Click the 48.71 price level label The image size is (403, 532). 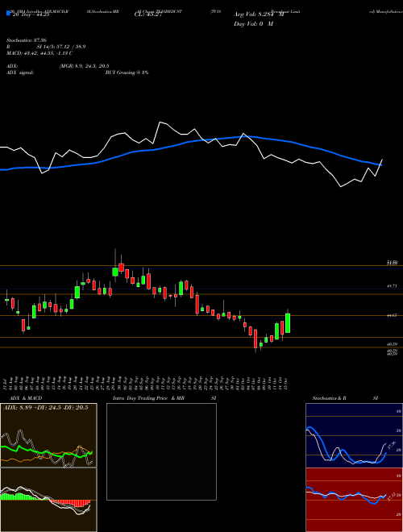click(x=392, y=286)
